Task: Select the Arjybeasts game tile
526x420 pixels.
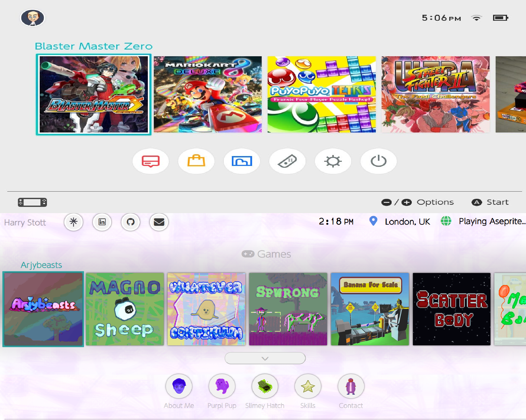Action: coord(43,309)
